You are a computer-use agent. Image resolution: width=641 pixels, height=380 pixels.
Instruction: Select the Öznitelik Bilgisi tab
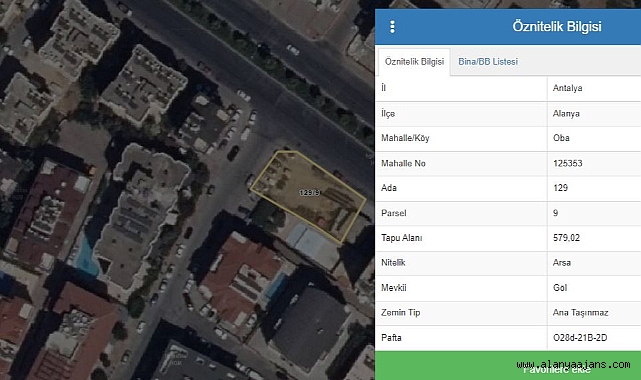pyautogui.click(x=414, y=62)
